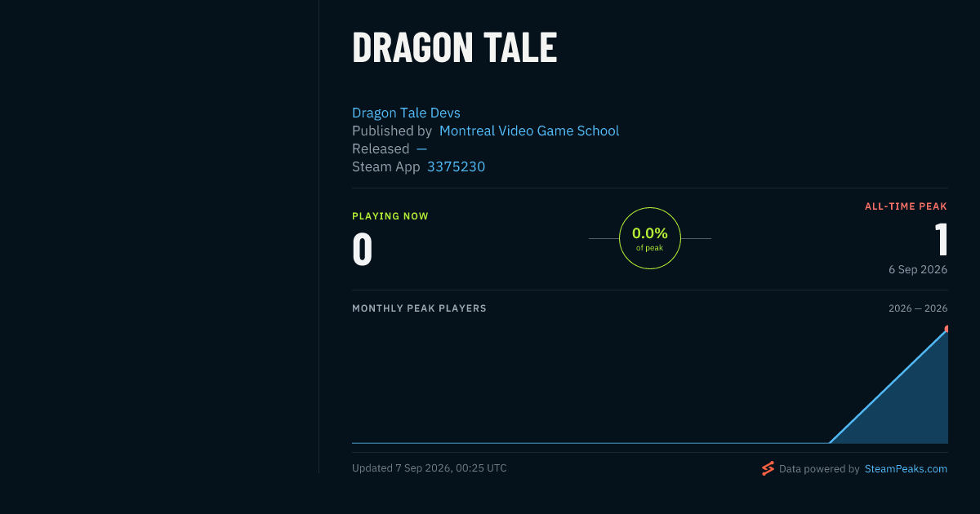This screenshot has height=514, width=980.
Task: Click the release date dash link
Action: pos(421,148)
